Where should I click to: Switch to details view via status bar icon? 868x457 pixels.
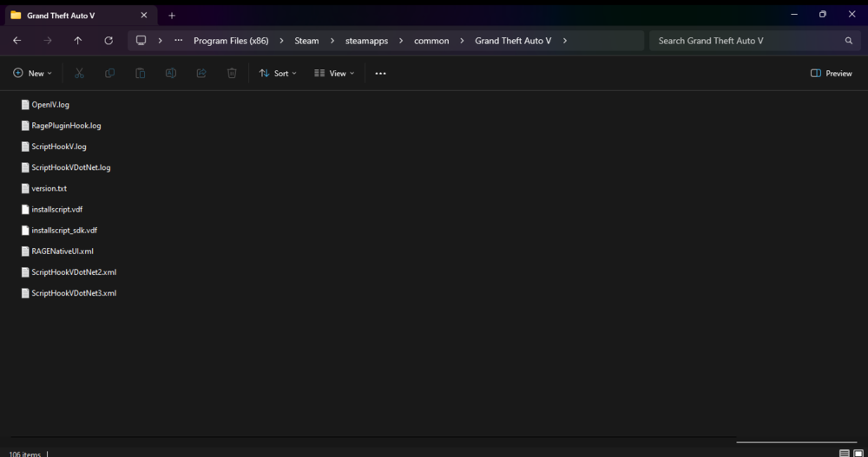pyautogui.click(x=845, y=454)
